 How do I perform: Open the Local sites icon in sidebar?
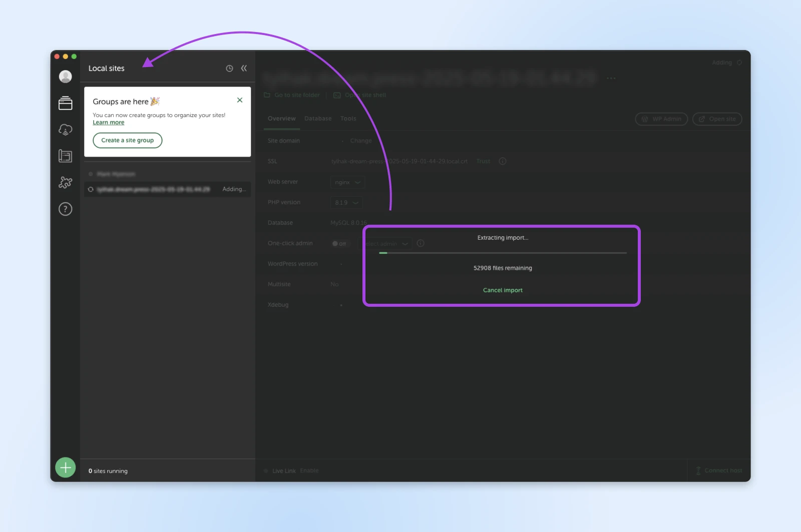pos(66,103)
